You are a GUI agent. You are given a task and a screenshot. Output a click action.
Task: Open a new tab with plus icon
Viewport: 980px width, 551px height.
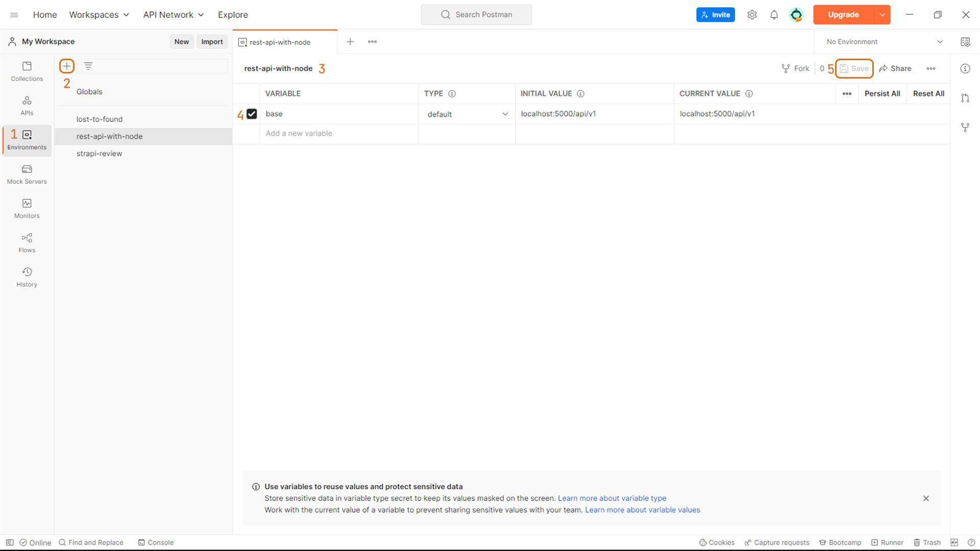350,42
